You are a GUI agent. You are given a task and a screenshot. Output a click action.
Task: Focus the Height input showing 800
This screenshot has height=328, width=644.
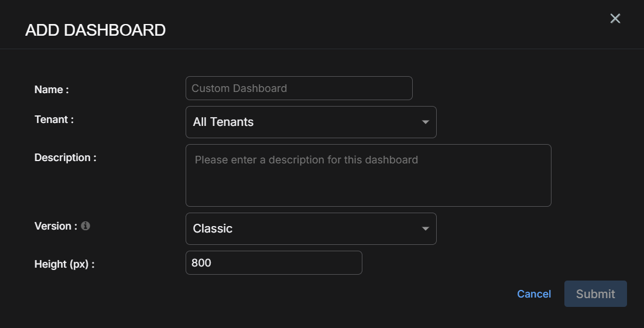tap(273, 263)
